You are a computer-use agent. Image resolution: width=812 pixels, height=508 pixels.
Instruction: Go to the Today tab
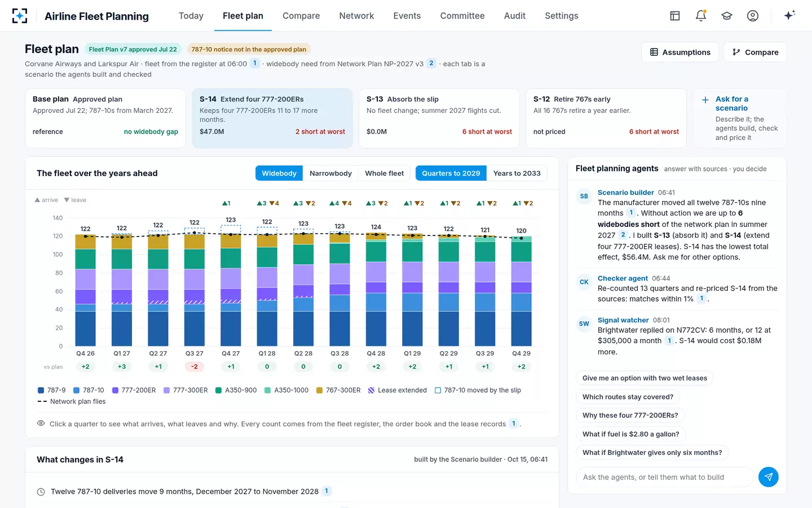coord(191,16)
